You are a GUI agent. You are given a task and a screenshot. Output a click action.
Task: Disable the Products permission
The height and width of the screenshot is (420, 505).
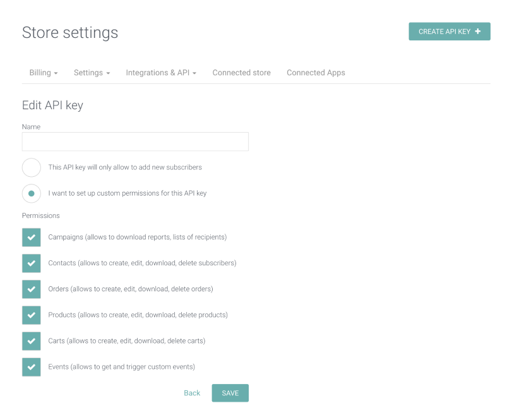click(31, 315)
